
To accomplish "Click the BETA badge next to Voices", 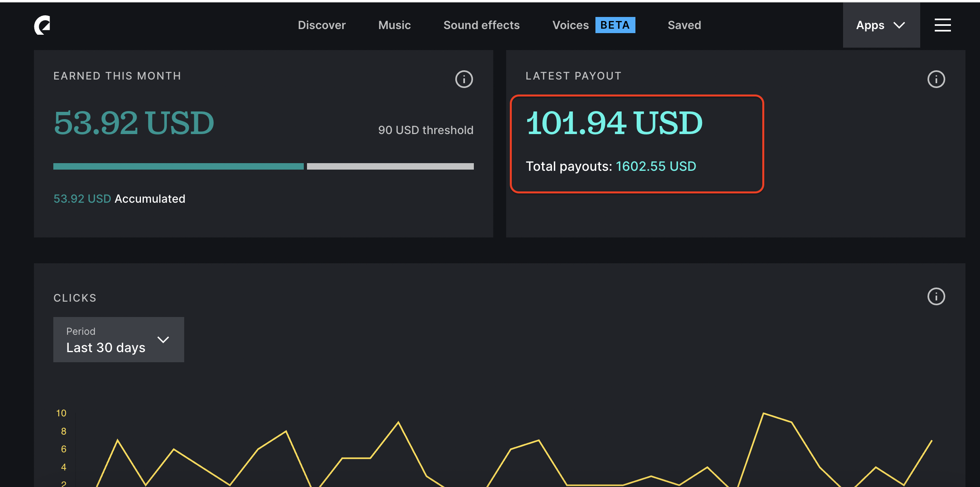I will click(x=615, y=25).
